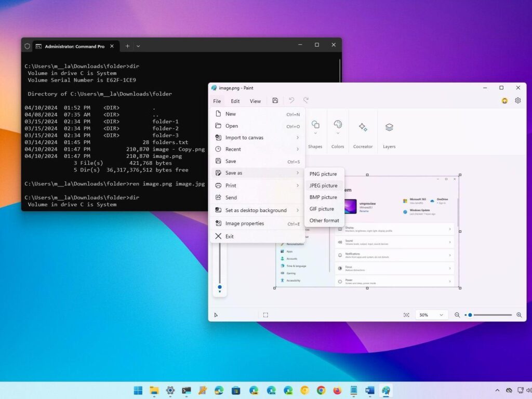The height and width of the screenshot is (399, 532).
Task: Open Terminal from the taskbar
Action: tap(187, 391)
